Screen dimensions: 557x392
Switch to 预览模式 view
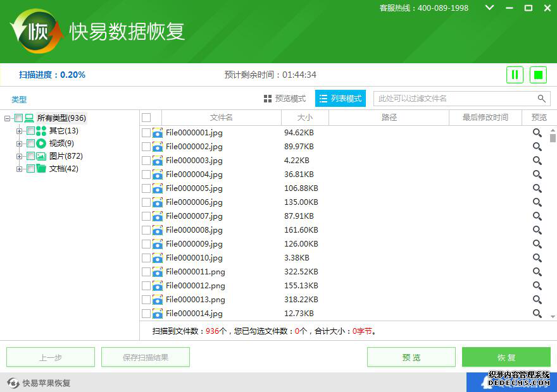point(285,99)
